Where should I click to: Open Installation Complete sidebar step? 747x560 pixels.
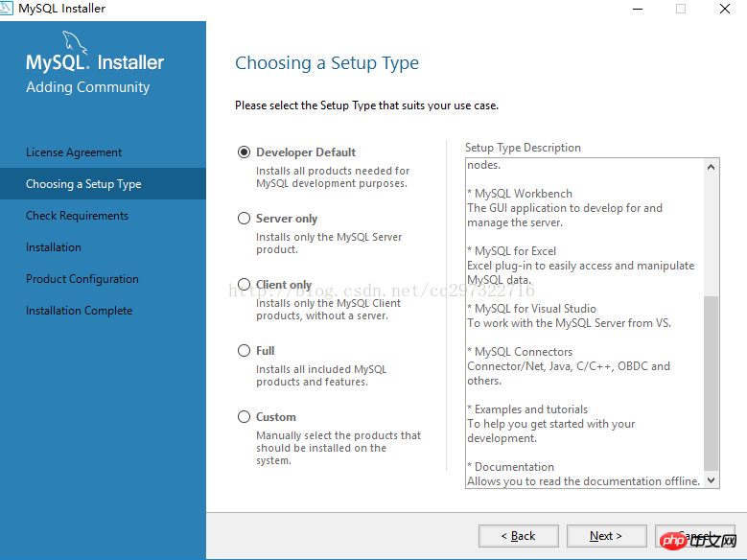[79, 311]
